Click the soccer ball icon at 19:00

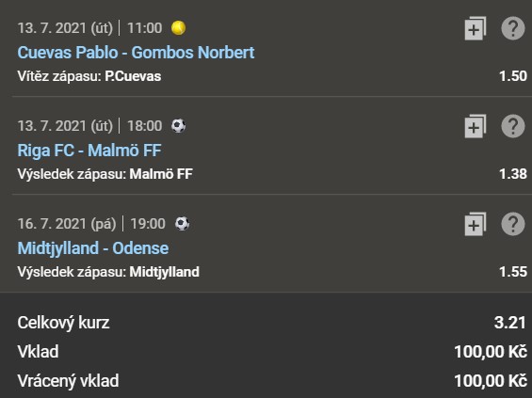click(182, 224)
